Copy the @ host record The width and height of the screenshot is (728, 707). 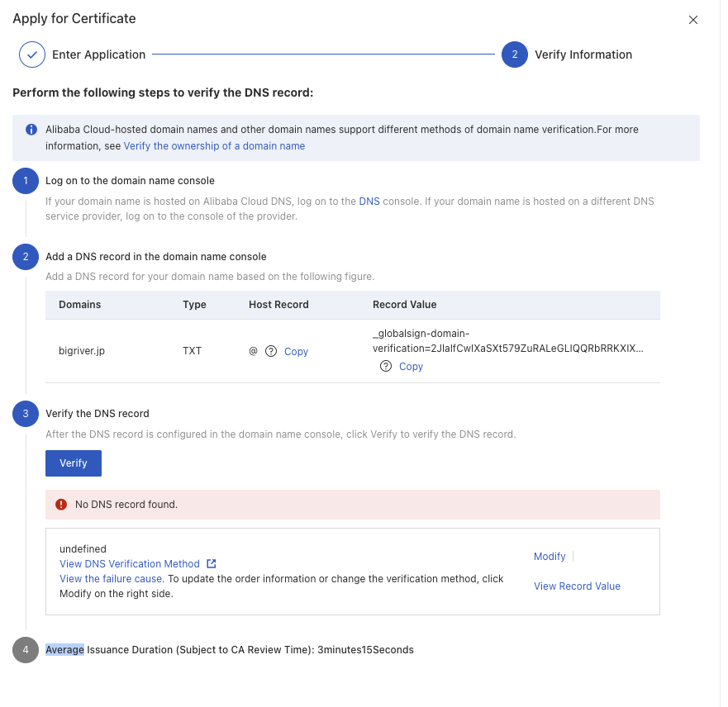tap(296, 352)
